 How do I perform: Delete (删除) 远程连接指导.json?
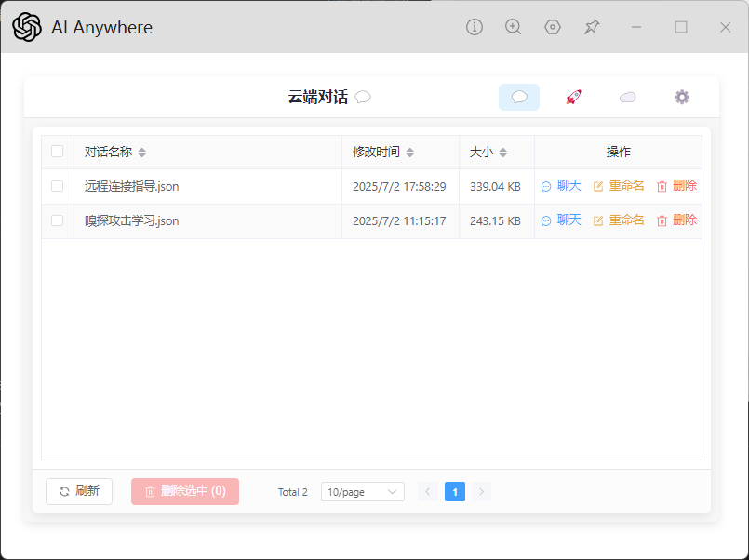coord(676,186)
